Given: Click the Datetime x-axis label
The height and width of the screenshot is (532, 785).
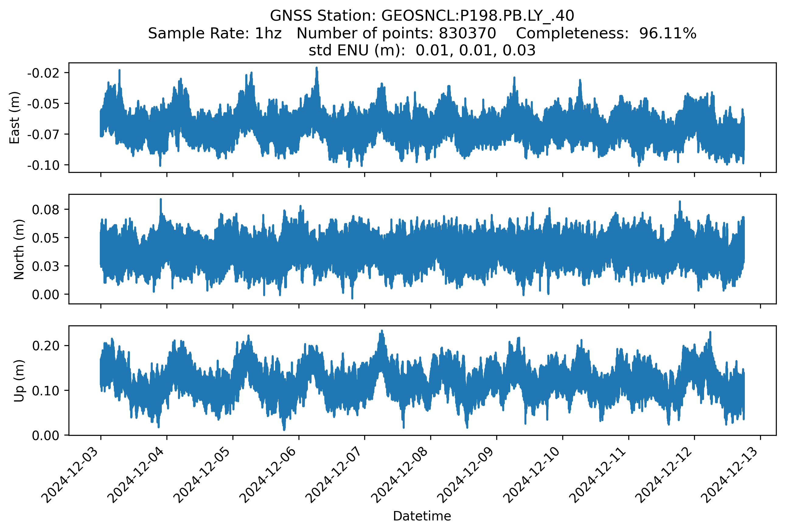Looking at the screenshot, I should pos(422,516).
